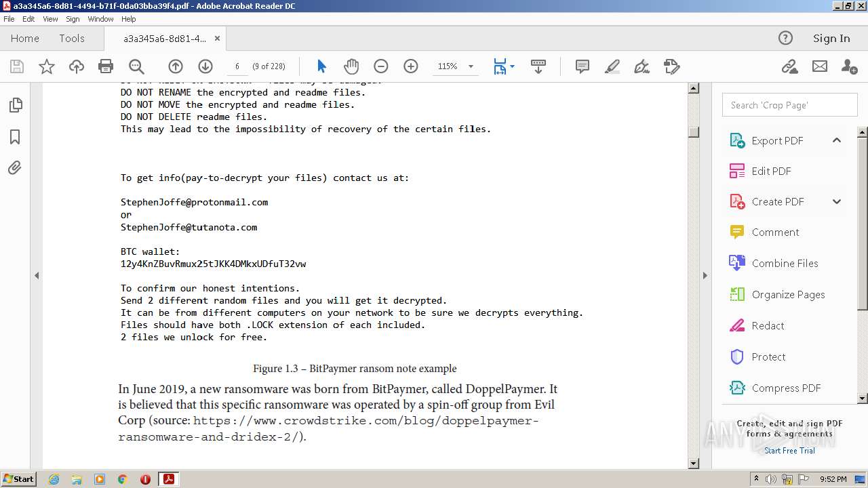Viewport: 868px width, 488px height.
Task: Open the Help menu
Action: pos(128,19)
